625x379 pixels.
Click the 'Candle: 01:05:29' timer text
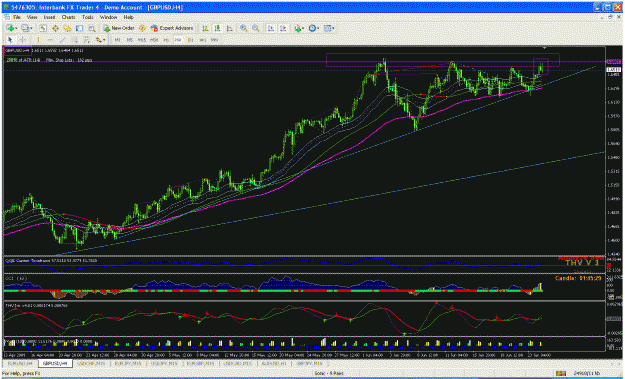coord(578,278)
